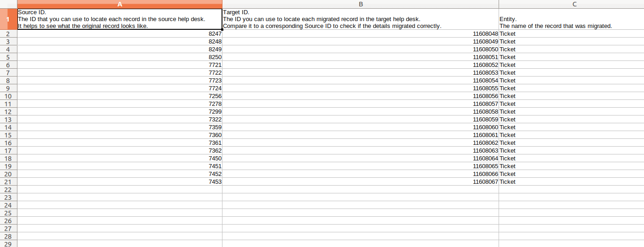This screenshot has width=644, height=247.
Task: Select column A header
Action: coord(120,4)
